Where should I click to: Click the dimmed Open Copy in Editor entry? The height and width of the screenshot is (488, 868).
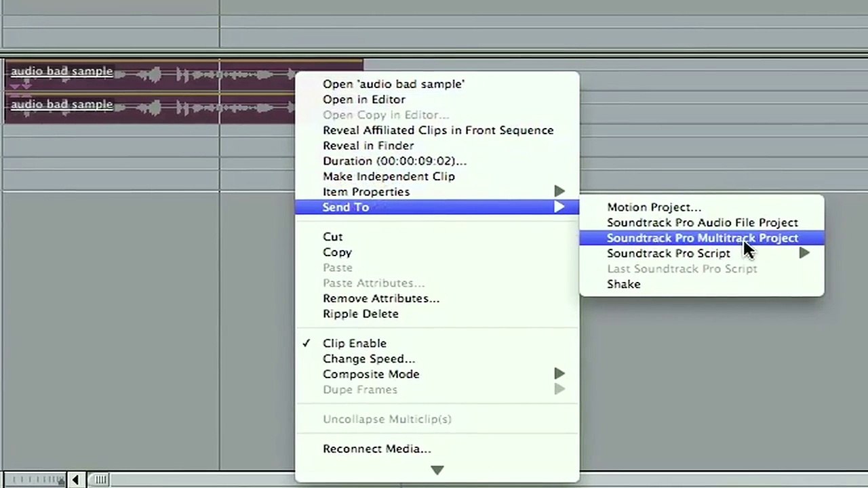click(437, 115)
